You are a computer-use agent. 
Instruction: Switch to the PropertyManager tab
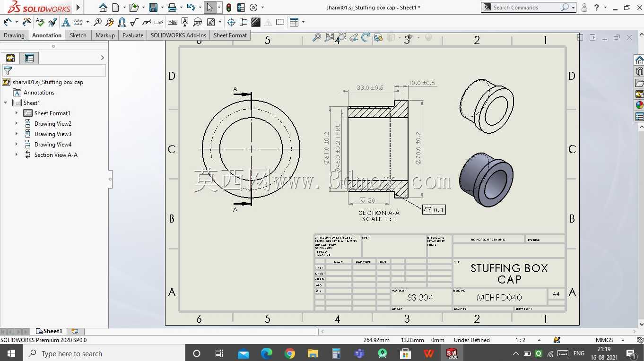pyautogui.click(x=29, y=58)
